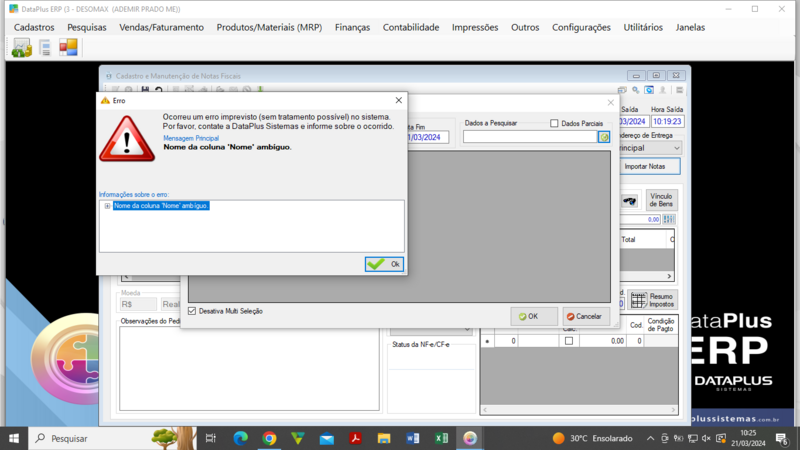Expand the 'Nome da coluna' error tree node
This screenshot has height=450, width=800.
[x=107, y=206]
